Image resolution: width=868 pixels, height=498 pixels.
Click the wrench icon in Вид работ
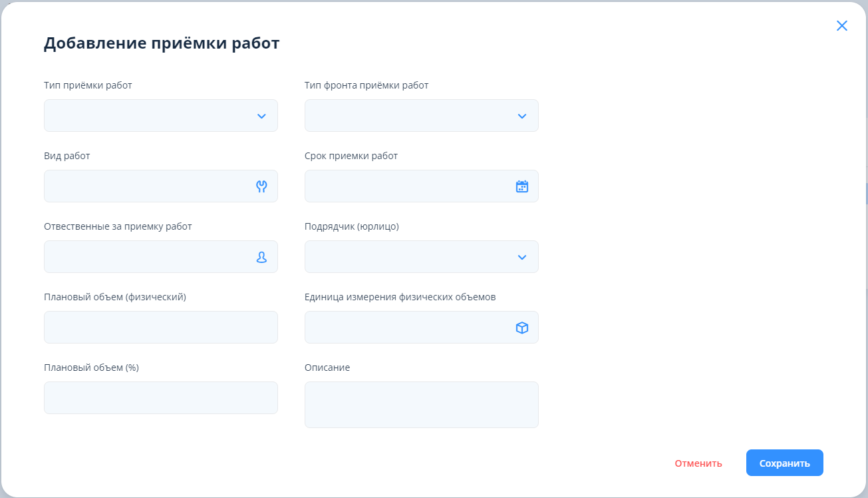click(261, 186)
